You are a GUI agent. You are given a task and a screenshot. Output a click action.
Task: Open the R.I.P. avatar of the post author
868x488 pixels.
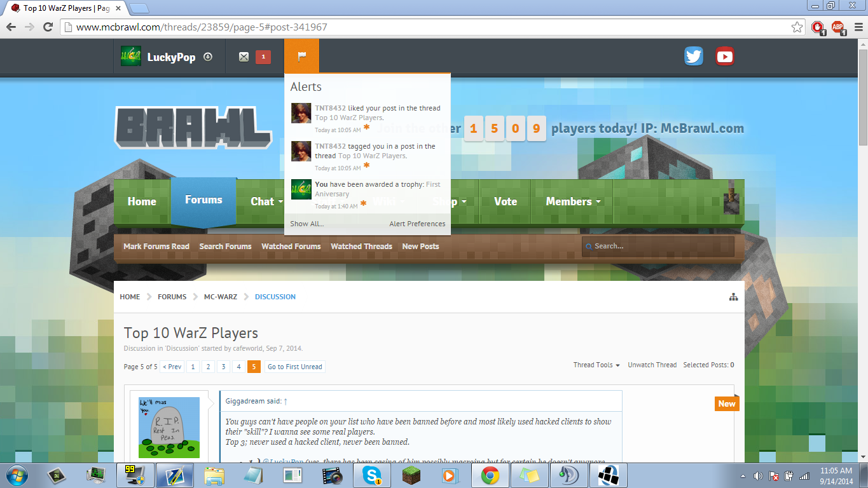click(x=169, y=428)
